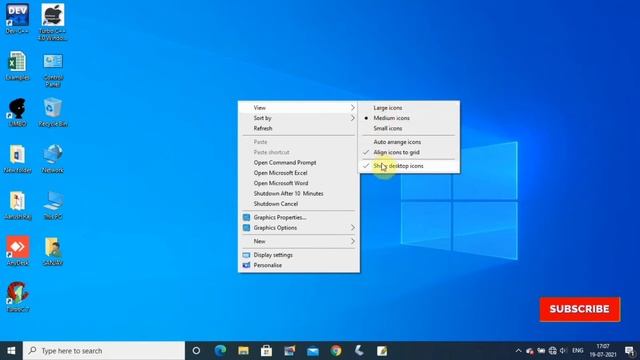
Task: Select the AnyDesk desktop shortcut
Action: coord(17,251)
